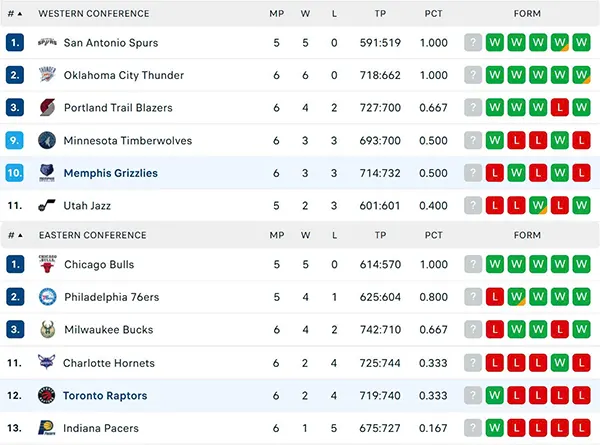Viewport: 600px width, 445px height.
Task: Click the Utah Jazz logo
Action: 47,205
